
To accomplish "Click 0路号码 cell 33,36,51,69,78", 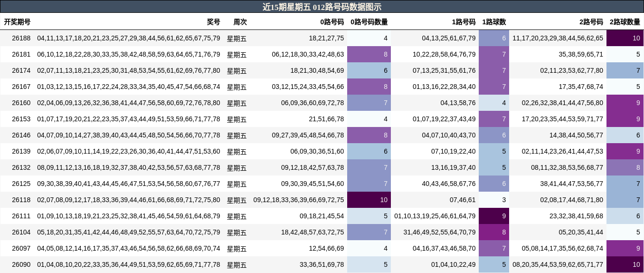I will (x=322, y=264).
